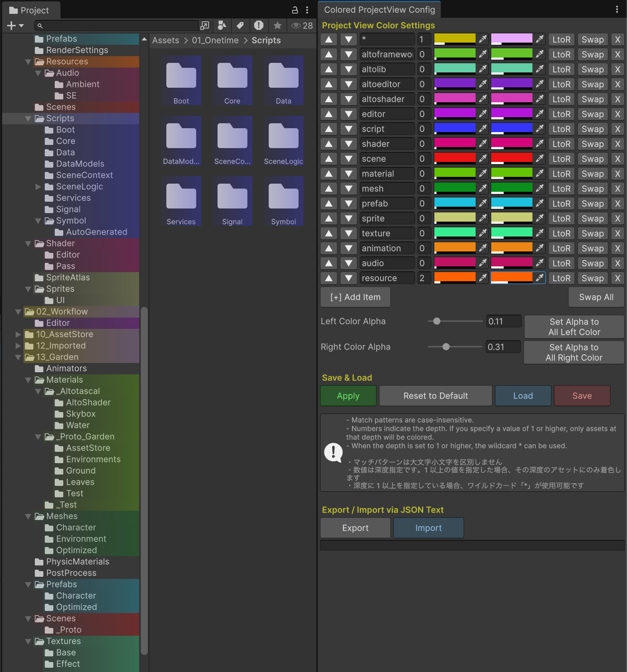Click the Left Color Alpha slider handle
The width and height of the screenshot is (627, 672).
[x=436, y=321]
